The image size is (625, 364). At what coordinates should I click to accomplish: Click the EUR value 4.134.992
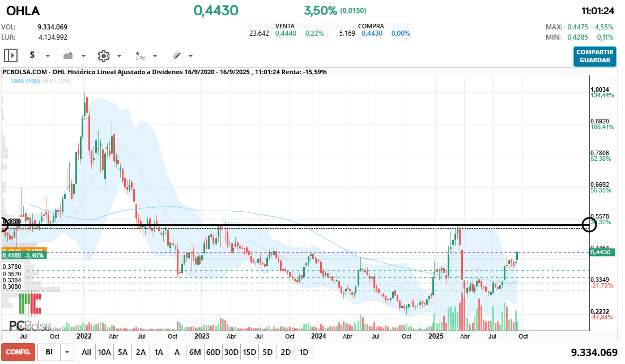click(53, 37)
